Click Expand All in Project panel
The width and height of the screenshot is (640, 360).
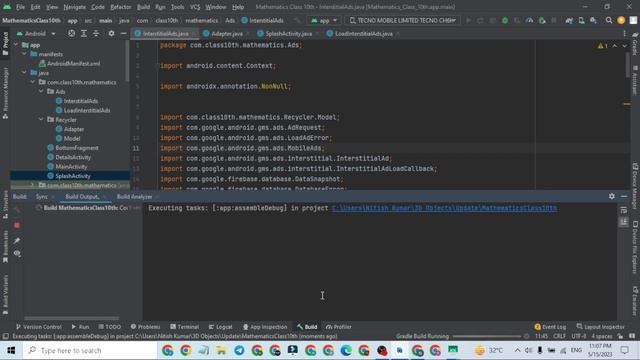tap(84, 33)
